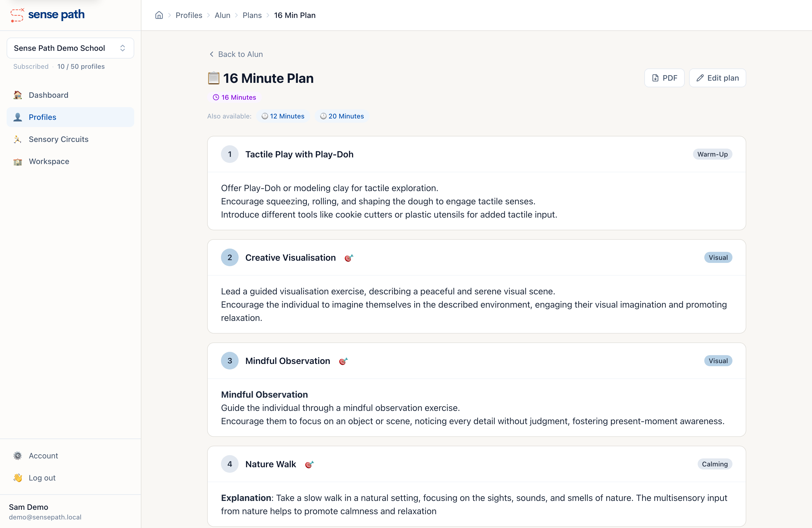This screenshot has height=528, width=812.
Task: Click the back arrow before Back to Alun
Action: (x=212, y=54)
